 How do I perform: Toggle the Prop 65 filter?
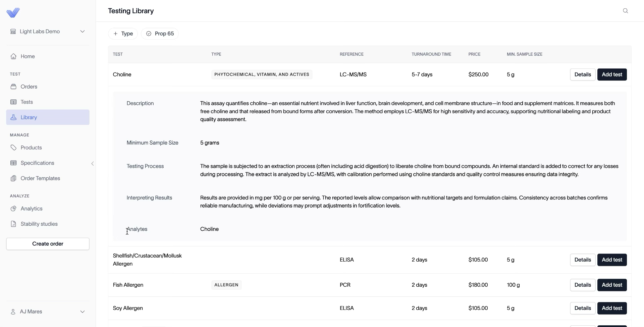(160, 34)
